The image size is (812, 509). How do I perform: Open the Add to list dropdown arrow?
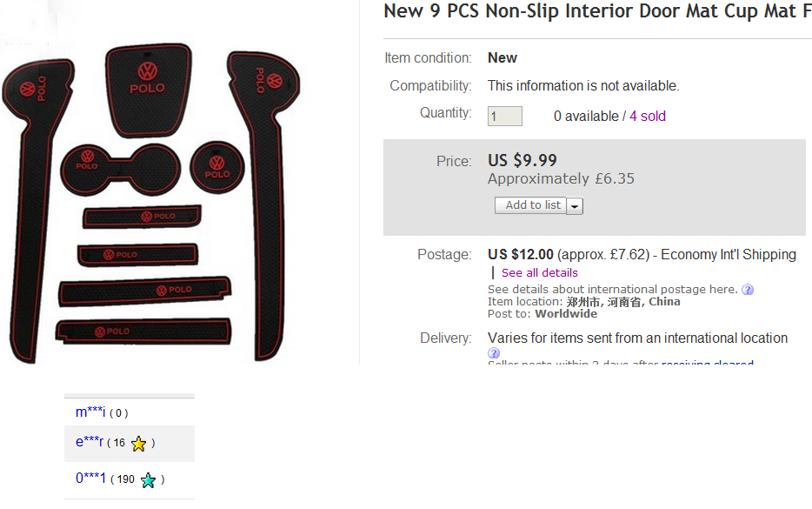[x=575, y=206]
